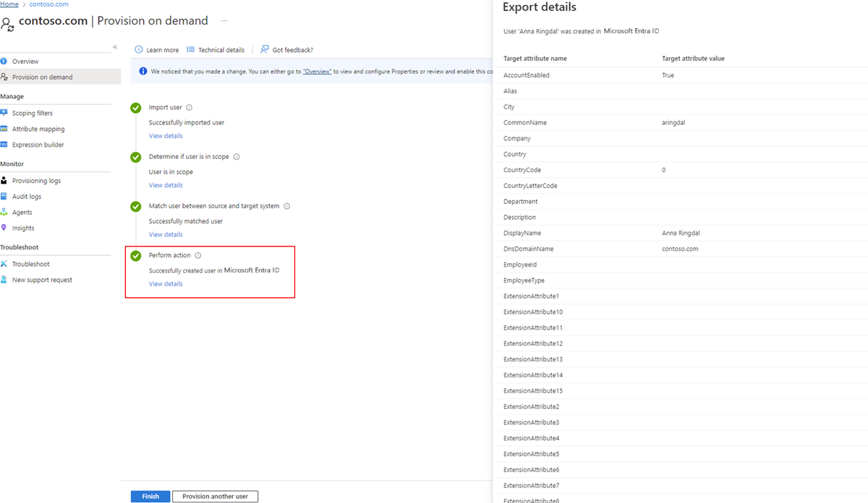Select the DnsDomainName attribute row

[x=680, y=249]
